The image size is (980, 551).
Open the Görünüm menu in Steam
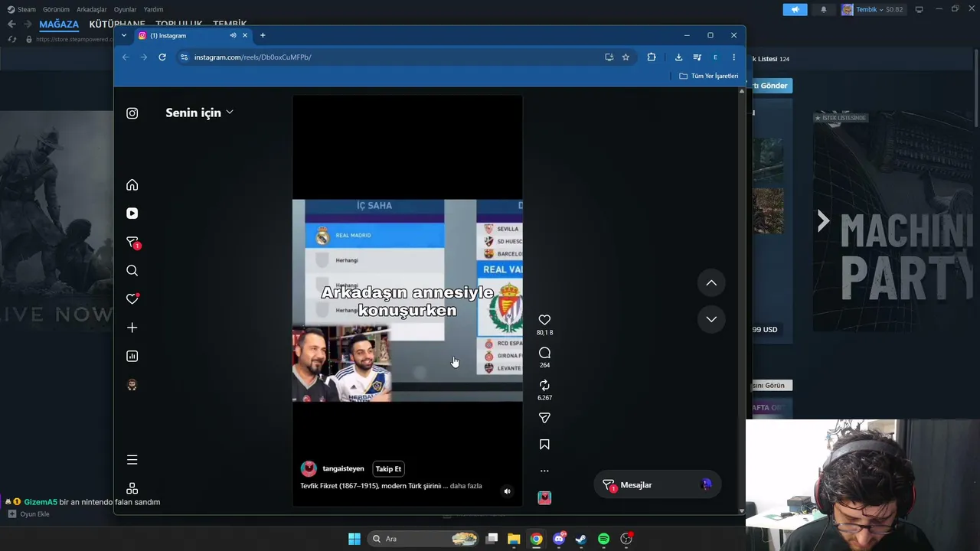[x=56, y=9]
